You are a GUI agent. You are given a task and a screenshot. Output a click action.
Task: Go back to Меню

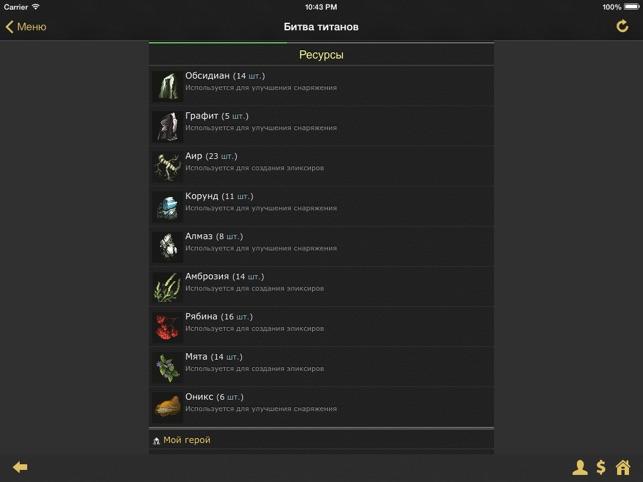pos(26,27)
